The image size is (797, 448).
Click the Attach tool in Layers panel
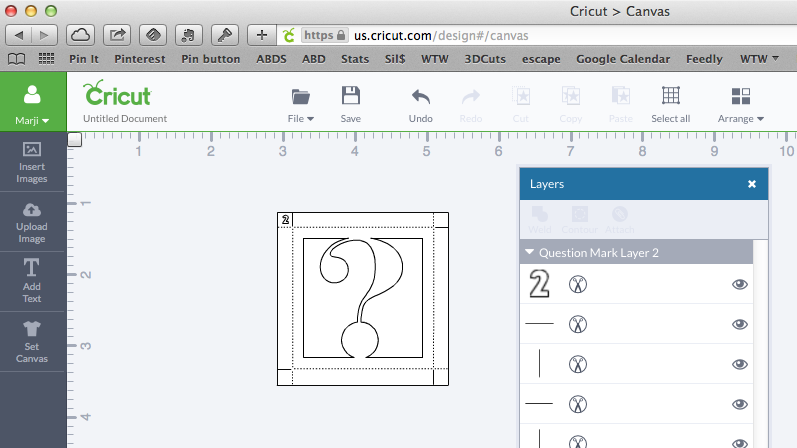click(620, 220)
